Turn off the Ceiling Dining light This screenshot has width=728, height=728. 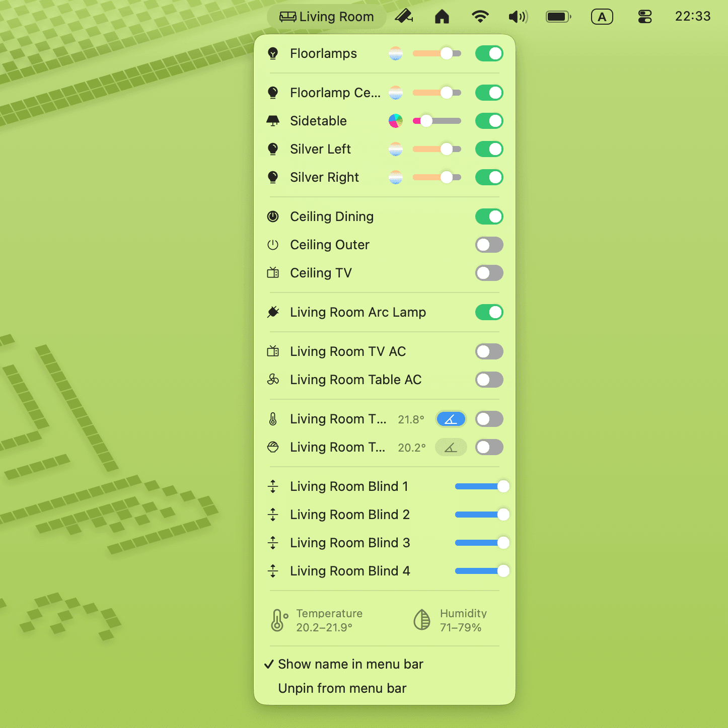(489, 216)
